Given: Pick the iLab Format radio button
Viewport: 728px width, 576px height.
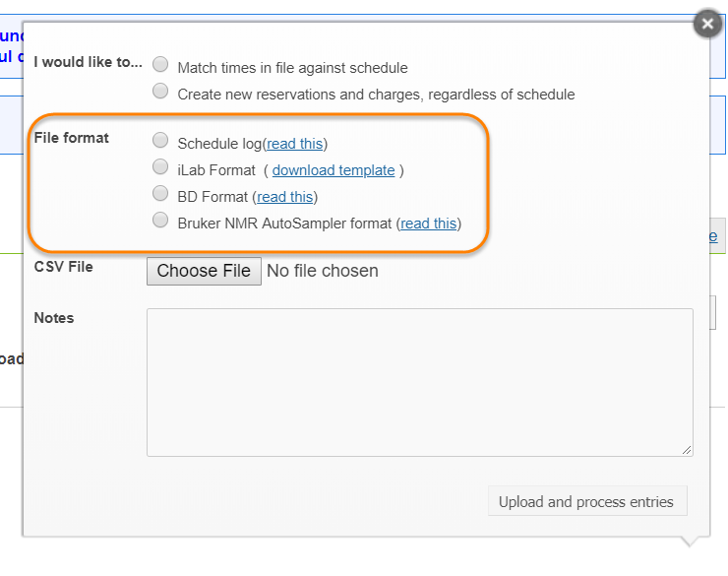Looking at the screenshot, I should pyautogui.click(x=160, y=168).
